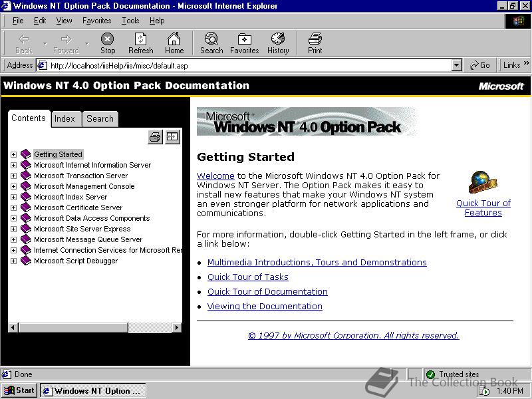Open the Back button history dropdown arrow

tap(45, 43)
